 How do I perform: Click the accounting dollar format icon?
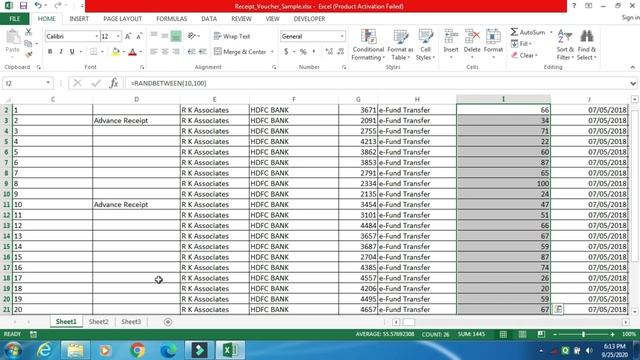(286, 52)
